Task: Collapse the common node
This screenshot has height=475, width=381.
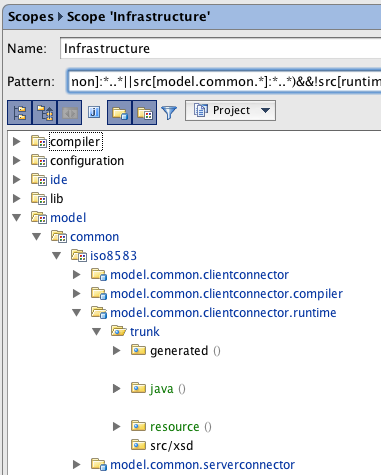Action: click(36, 237)
